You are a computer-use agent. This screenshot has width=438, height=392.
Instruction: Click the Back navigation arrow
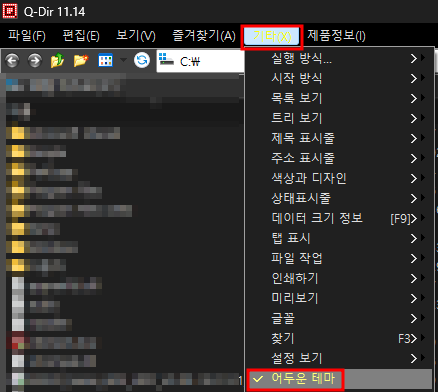[12, 61]
